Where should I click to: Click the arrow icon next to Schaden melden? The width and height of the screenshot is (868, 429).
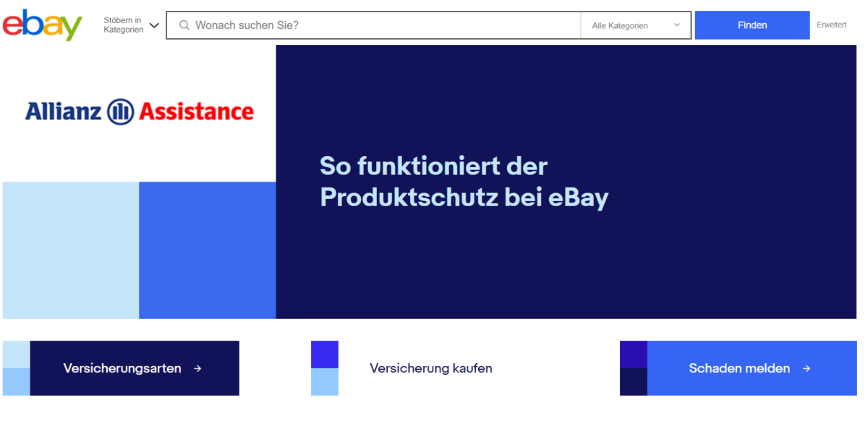click(x=807, y=368)
